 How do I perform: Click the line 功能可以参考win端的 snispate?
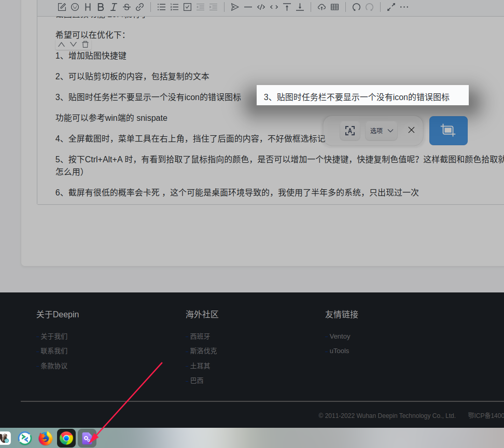click(x=111, y=118)
